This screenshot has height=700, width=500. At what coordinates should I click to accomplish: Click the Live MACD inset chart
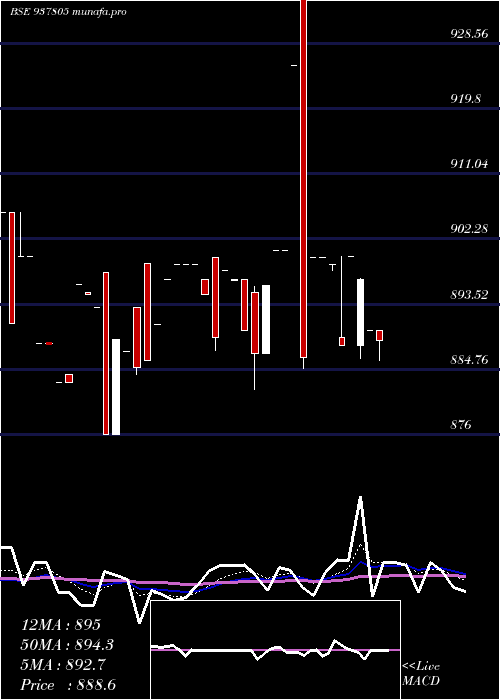point(275,650)
